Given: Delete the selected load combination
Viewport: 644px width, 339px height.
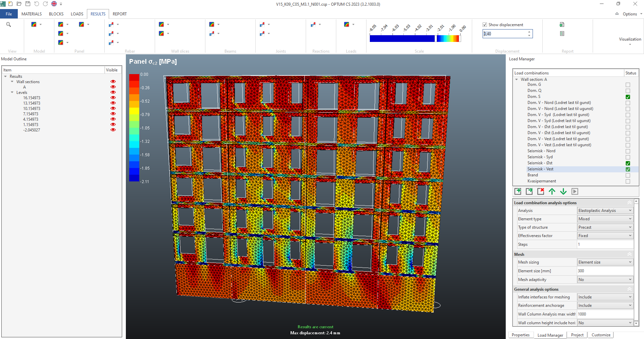Looking at the screenshot, I should click(x=541, y=191).
